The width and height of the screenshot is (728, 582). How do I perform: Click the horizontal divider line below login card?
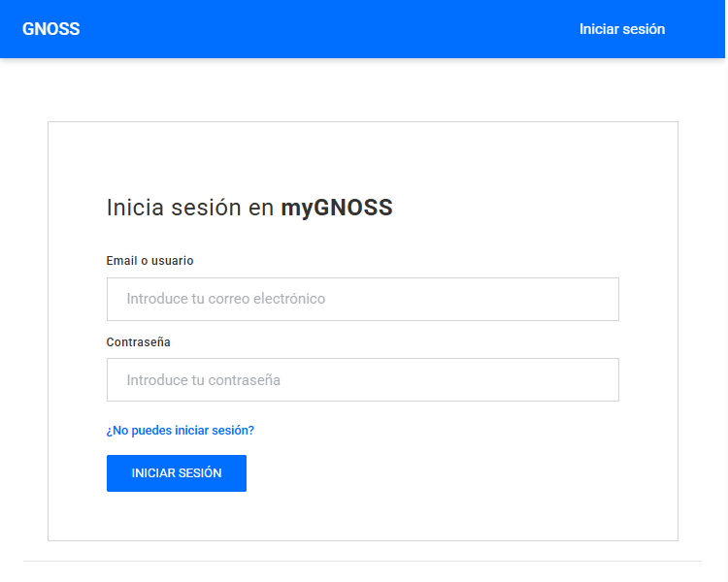(x=362, y=561)
